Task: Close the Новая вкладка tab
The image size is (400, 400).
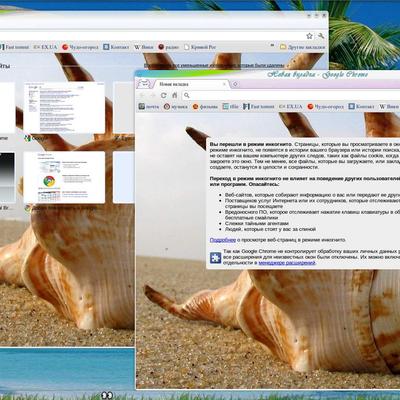Action: pyautogui.click(x=225, y=84)
